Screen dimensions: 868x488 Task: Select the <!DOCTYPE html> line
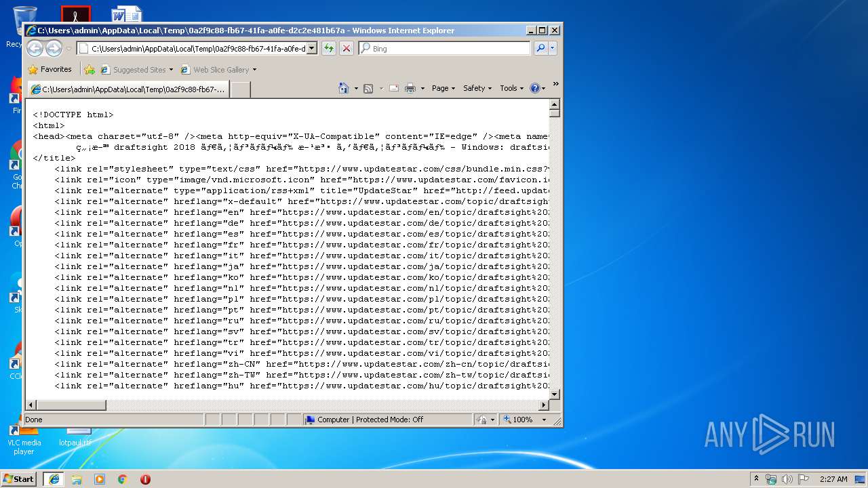coord(73,115)
